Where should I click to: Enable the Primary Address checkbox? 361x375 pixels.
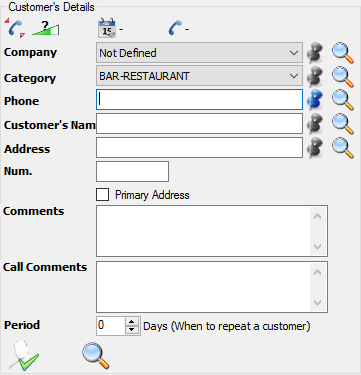click(x=102, y=195)
